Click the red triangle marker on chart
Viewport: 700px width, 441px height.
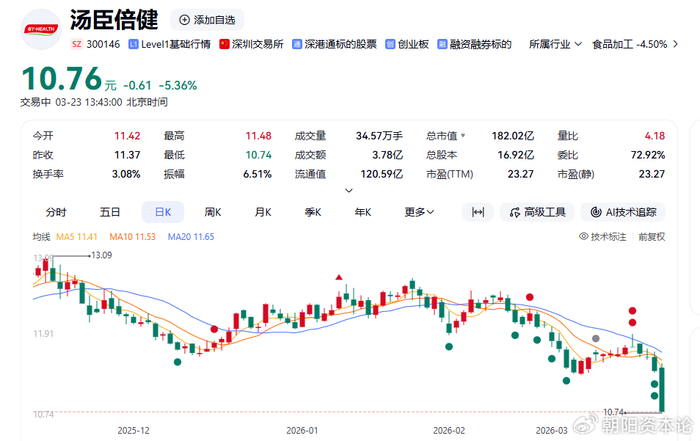click(x=339, y=278)
